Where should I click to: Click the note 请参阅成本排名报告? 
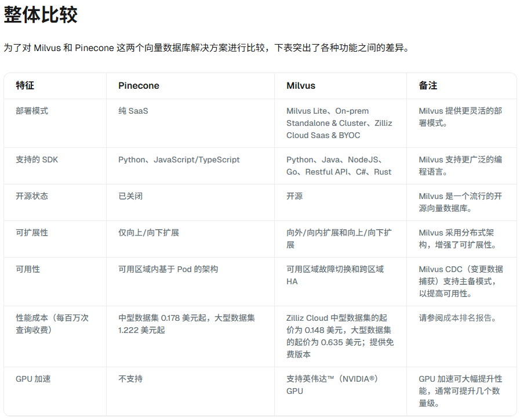click(457, 318)
